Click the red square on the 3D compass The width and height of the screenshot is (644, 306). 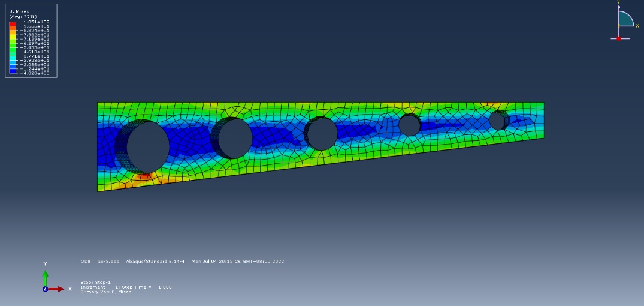[619, 38]
